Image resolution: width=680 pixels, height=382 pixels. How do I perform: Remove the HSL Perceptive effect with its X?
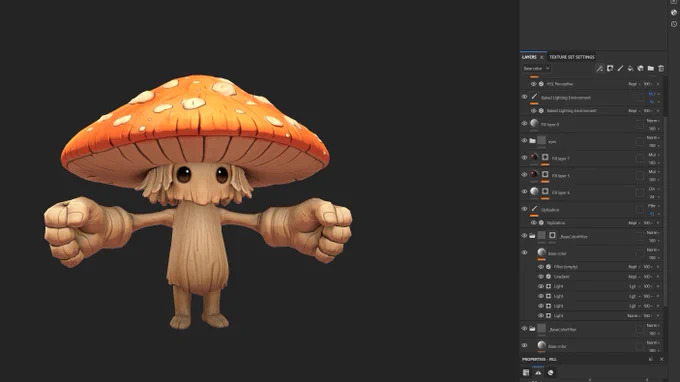point(658,84)
